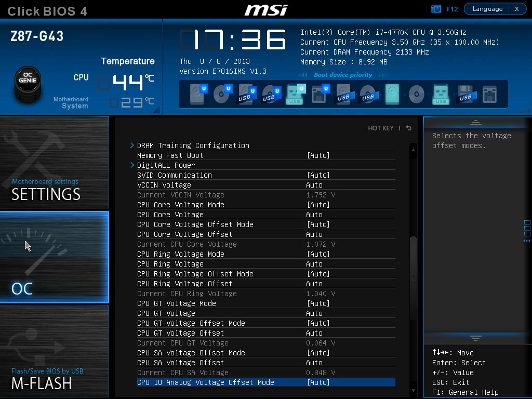Select the UEFI hard disk boot device icon
532x399 pixels.
(x=198, y=94)
